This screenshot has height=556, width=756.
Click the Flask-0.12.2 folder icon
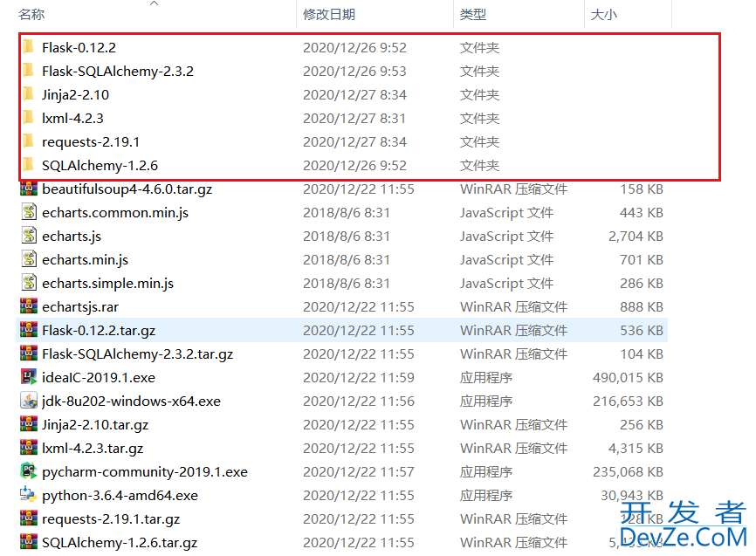click(x=29, y=47)
